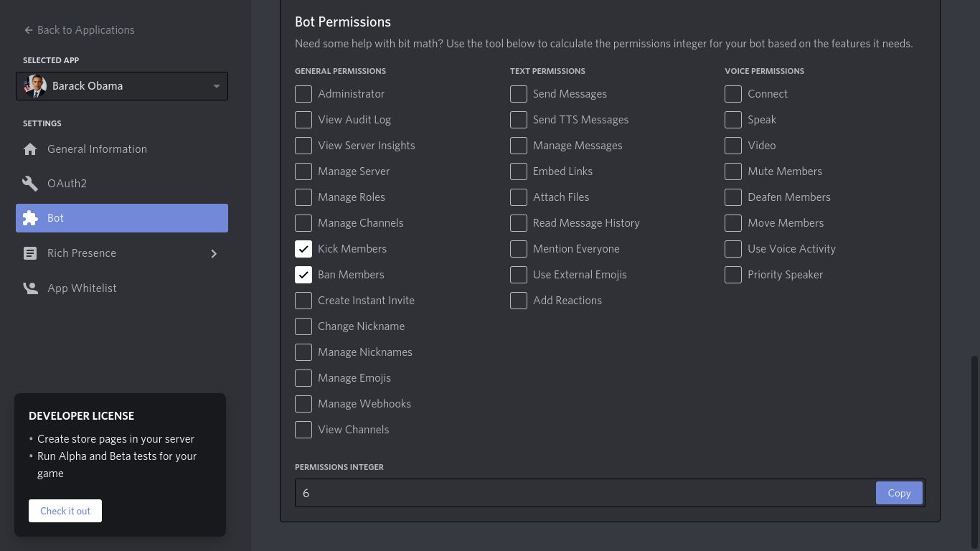
Task: Click the Barack Obama app avatar
Action: (x=35, y=86)
